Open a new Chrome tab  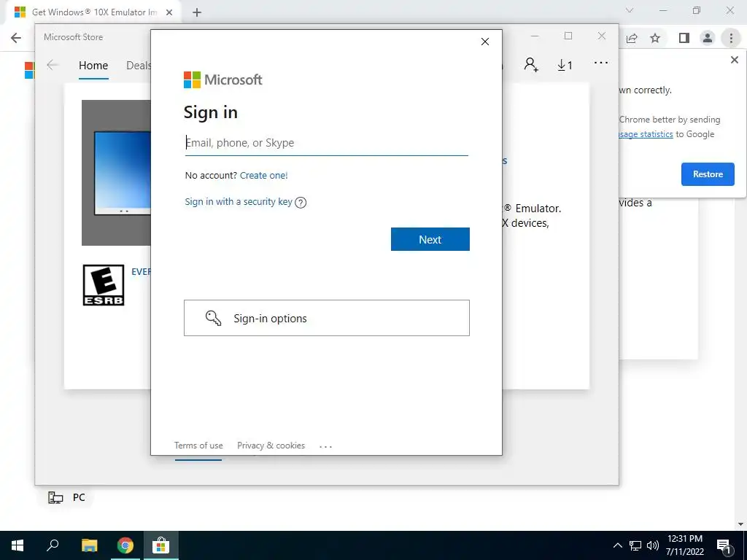pos(197,12)
